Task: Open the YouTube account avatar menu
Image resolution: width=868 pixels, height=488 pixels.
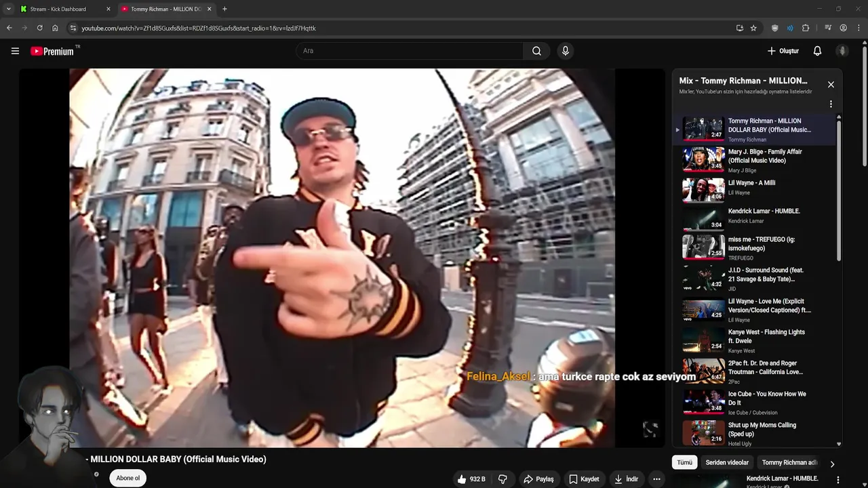Action: [842, 51]
